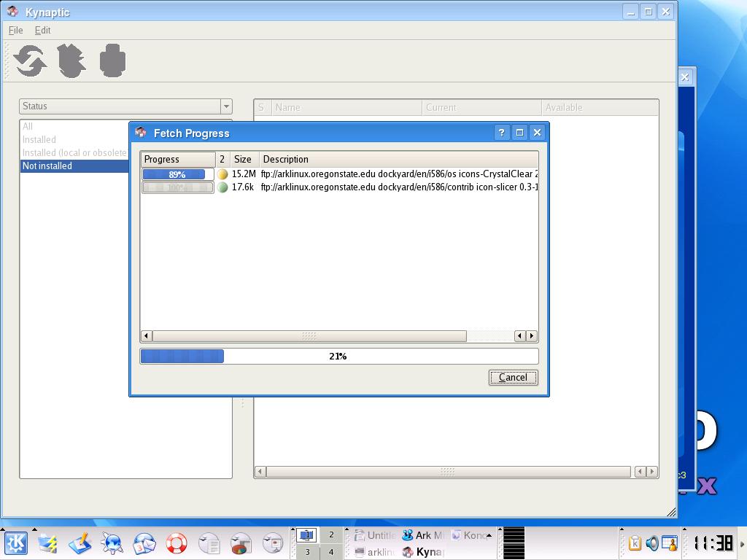Image resolution: width=747 pixels, height=560 pixels.
Task: Click left scroll arrow in fetch dialog scrollbar
Action: [146, 336]
